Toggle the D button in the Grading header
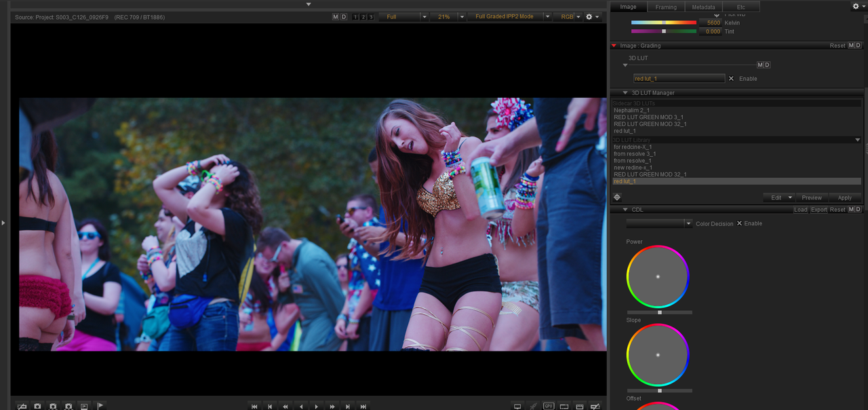 point(859,45)
